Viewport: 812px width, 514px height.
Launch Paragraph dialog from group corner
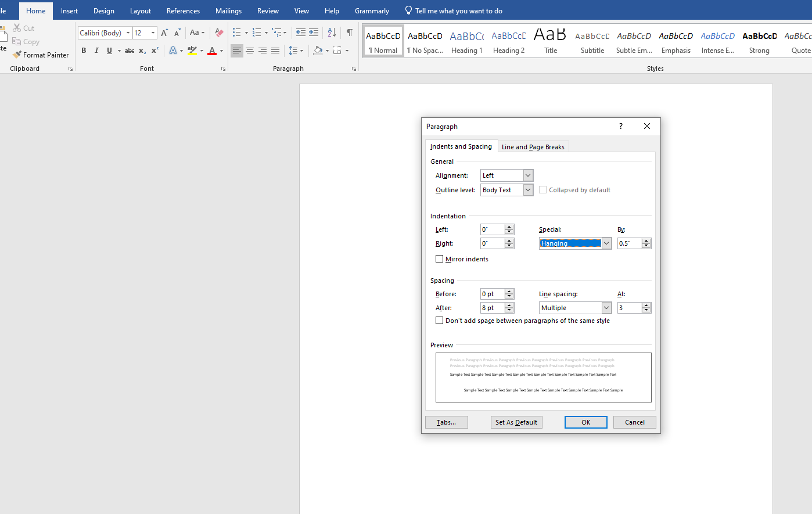click(x=354, y=69)
